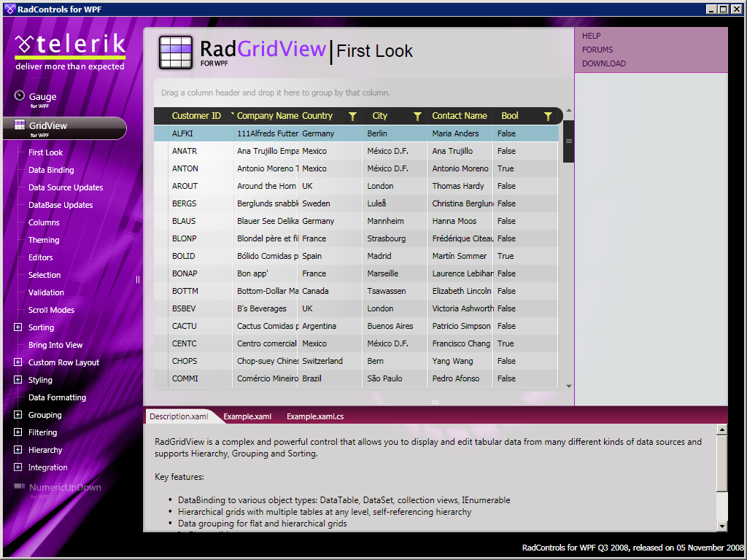
Task: Open the Bool column filter funnel
Action: tap(548, 116)
